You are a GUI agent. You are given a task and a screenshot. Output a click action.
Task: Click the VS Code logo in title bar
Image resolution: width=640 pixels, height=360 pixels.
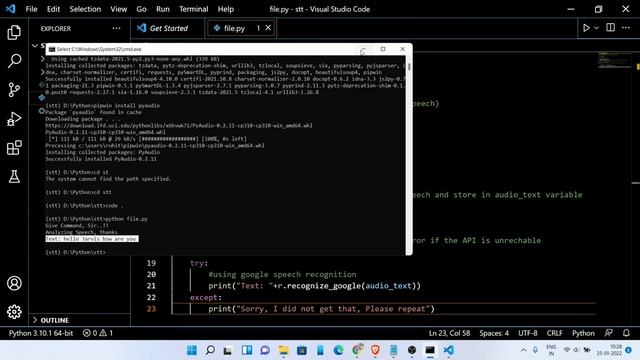tap(11, 9)
